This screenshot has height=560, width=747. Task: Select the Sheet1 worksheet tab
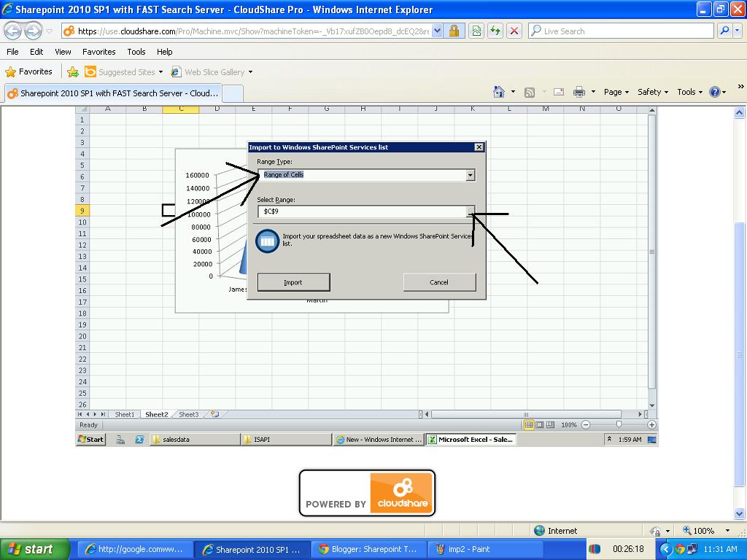pyautogui.click(x=124, y=413)
